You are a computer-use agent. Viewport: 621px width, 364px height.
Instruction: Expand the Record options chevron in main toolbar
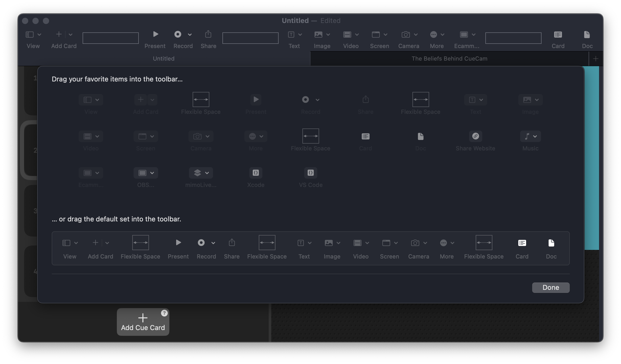pos(190,34)
